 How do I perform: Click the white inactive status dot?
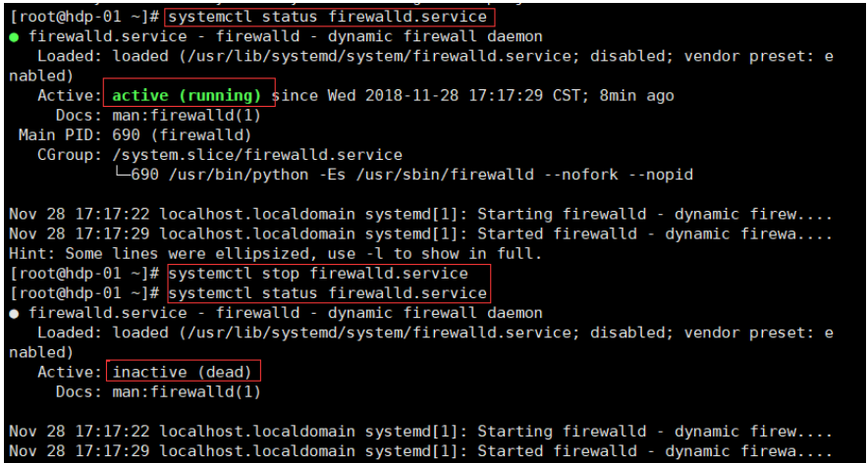(x=15, y=314)
